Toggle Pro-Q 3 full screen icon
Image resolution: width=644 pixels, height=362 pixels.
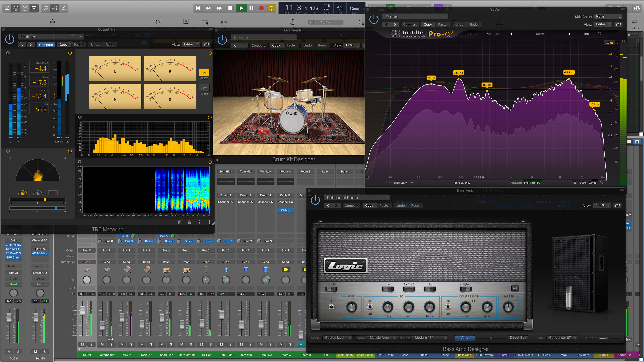(599, 34)
